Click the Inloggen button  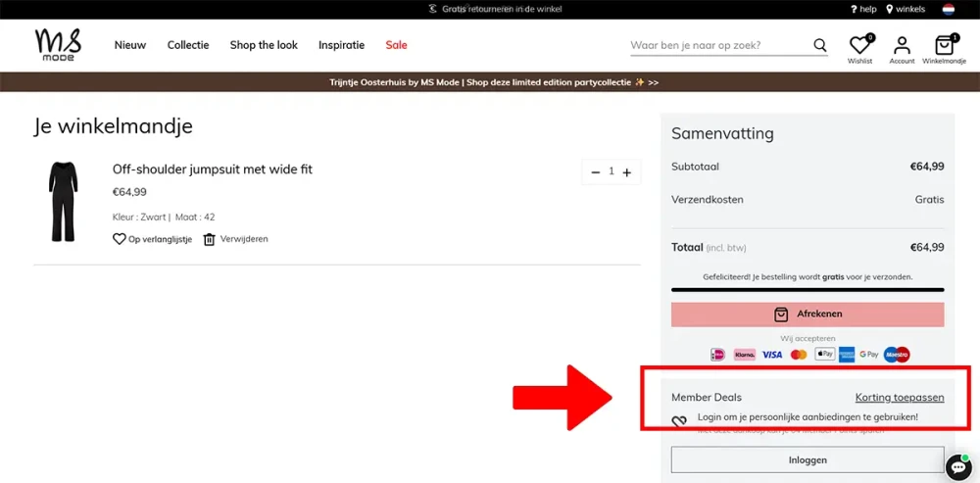(x=807, y=459)
